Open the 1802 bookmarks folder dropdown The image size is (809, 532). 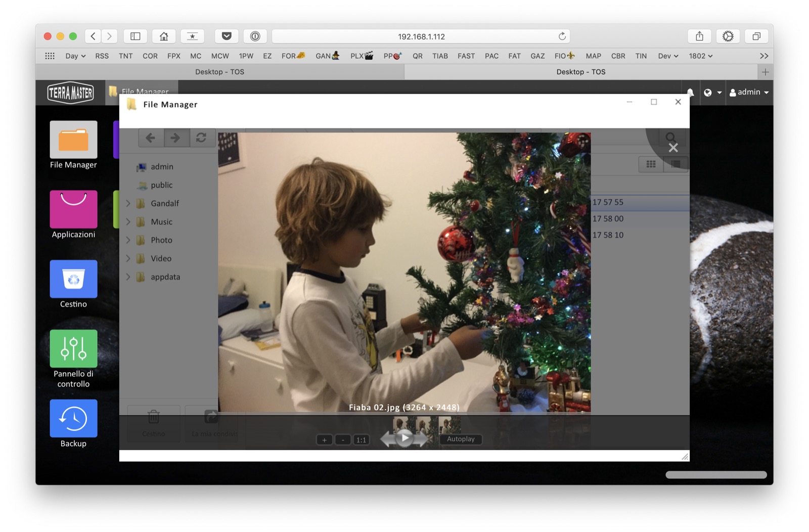[x=701, y=56]
